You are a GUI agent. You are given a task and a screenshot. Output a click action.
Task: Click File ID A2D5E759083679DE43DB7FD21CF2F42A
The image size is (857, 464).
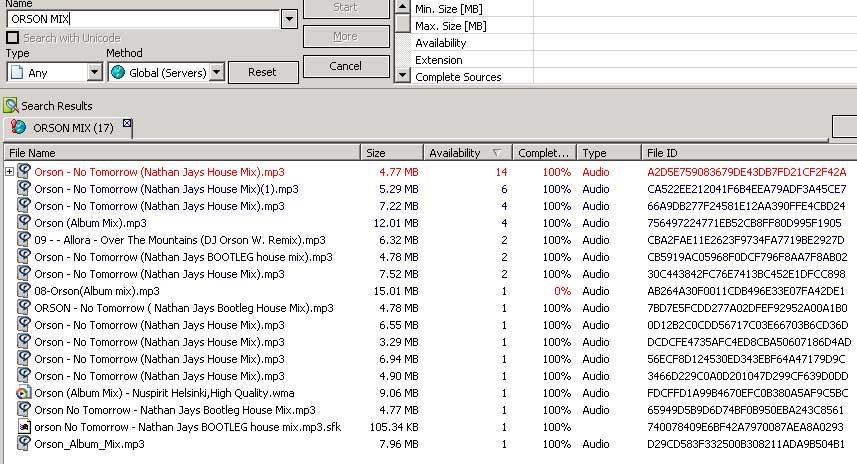tap(747, 172)
